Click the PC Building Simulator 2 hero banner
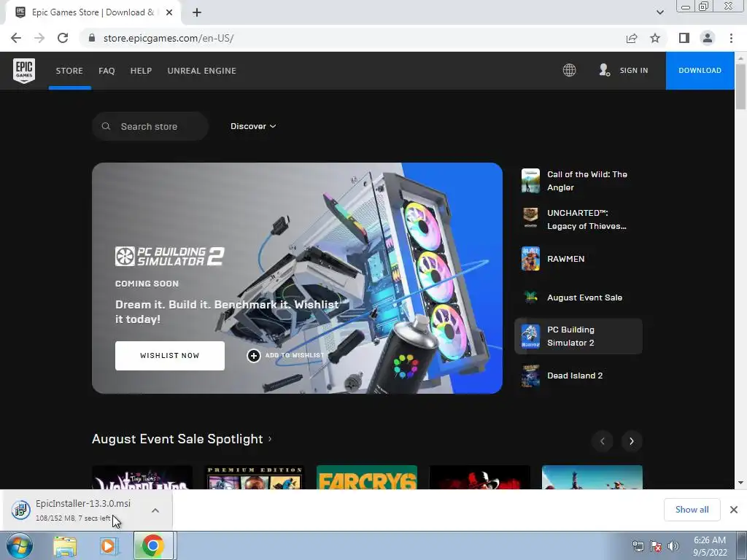The width and height of the screenshot is (747, 560). (x=298, y=278)
